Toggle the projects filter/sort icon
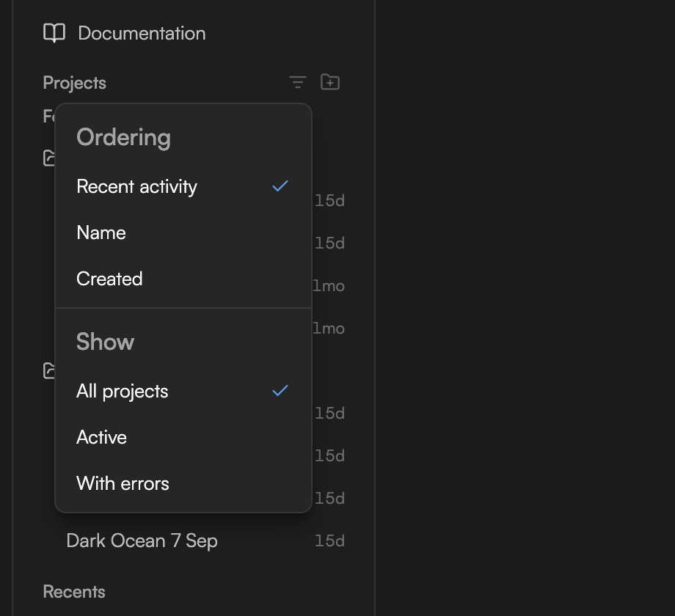The height and width of the screenshot is (616, 675). tap(297, 82)
